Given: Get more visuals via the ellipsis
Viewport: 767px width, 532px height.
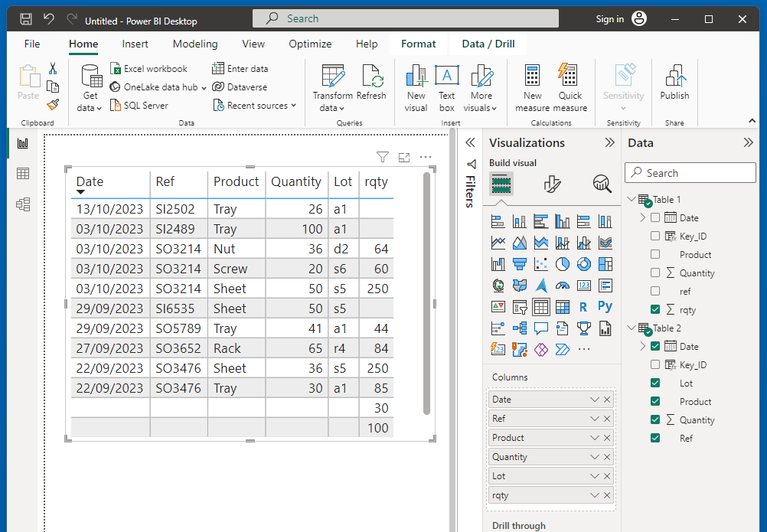Looking at the screenshot, I should tap(584, 350).
